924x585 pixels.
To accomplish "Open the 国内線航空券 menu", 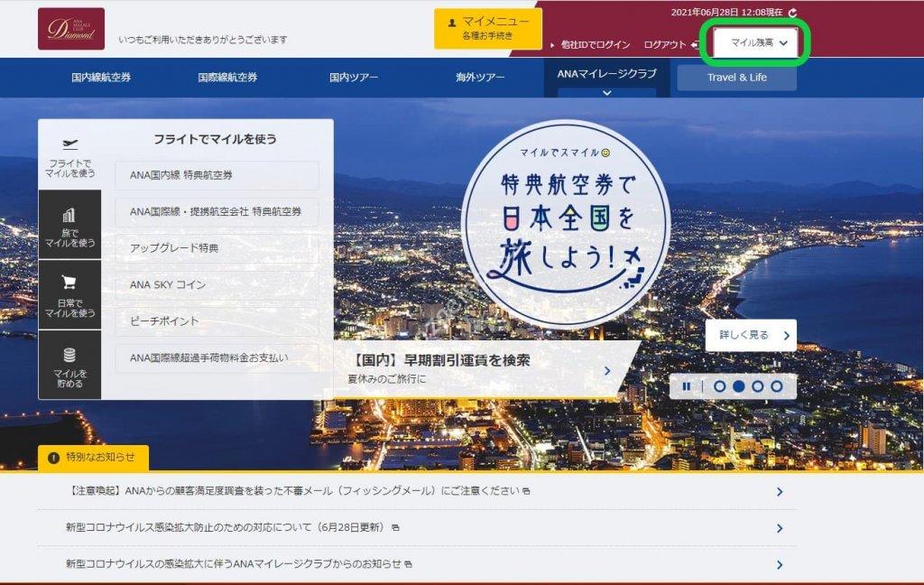I will (x=101, y=78).
